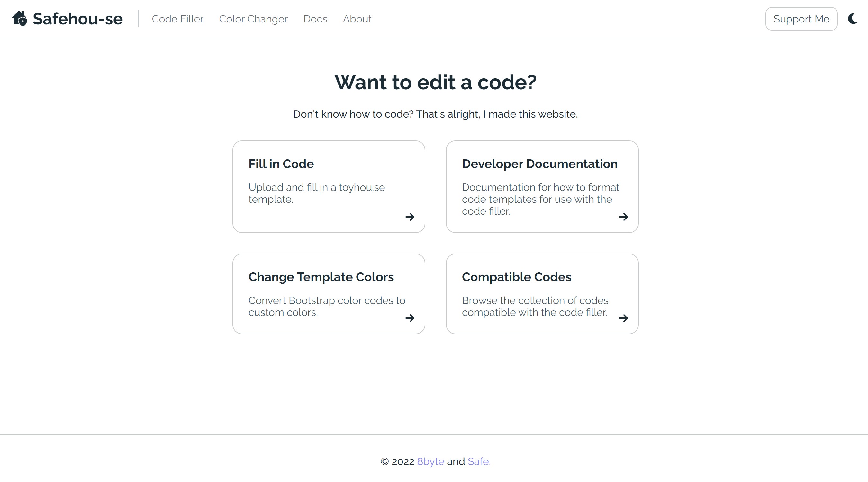Click the arrow in the Change Template Colors card
Screen dimensions: 868x482
tap(410, 318)
